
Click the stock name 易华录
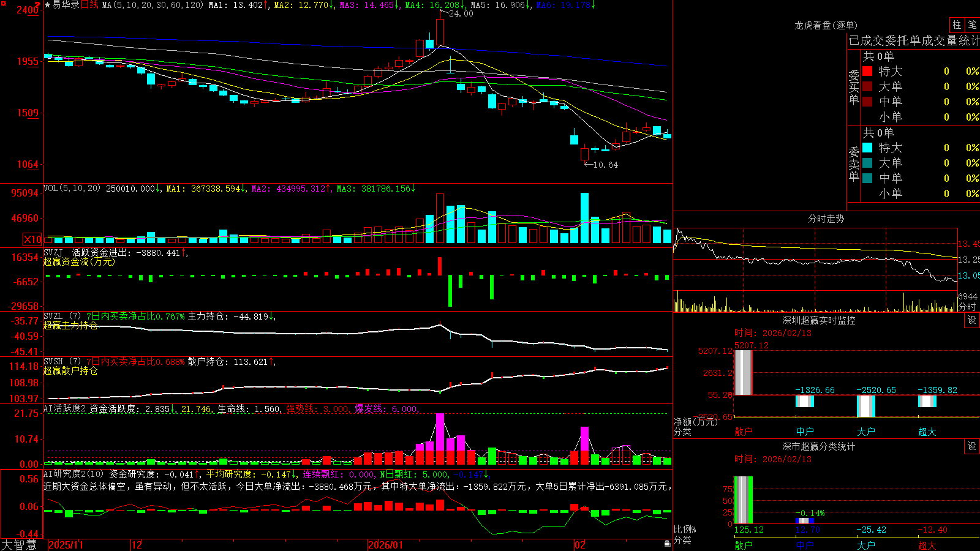point(66,5)
